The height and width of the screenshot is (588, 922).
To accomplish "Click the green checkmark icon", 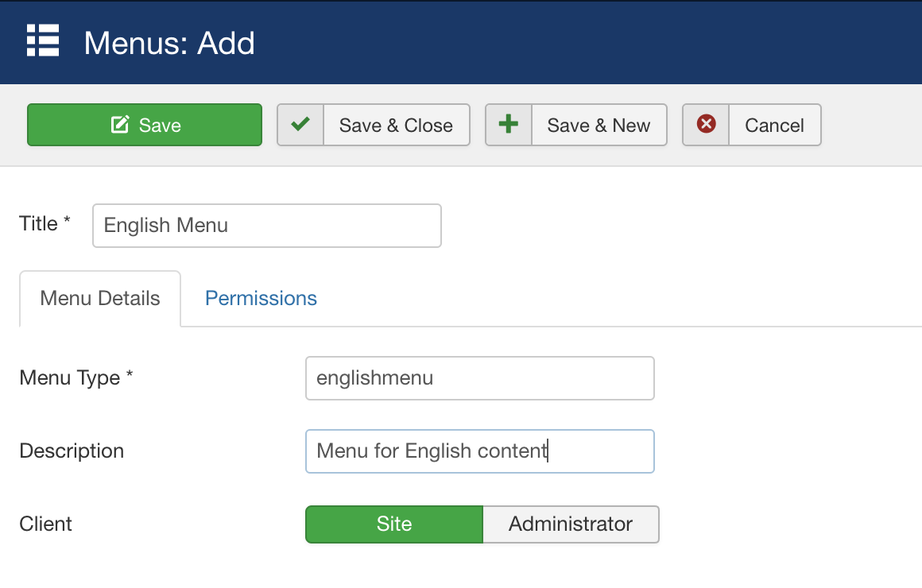I will click(x=300, y=125).
